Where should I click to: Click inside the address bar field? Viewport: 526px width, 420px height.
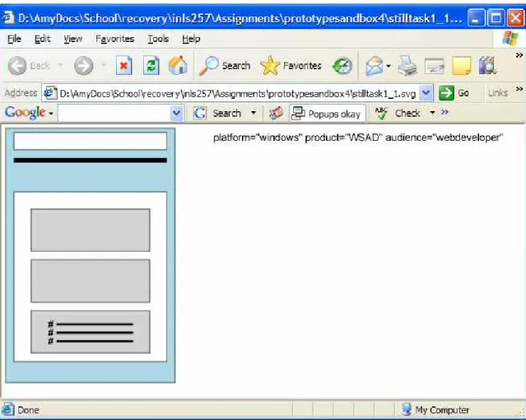238,93
